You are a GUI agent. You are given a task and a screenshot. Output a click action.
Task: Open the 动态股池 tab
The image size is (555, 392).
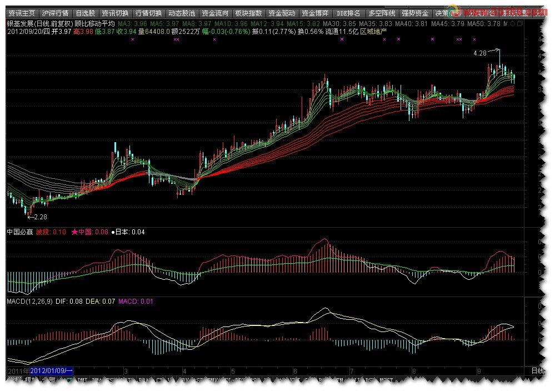coord(182,13)
